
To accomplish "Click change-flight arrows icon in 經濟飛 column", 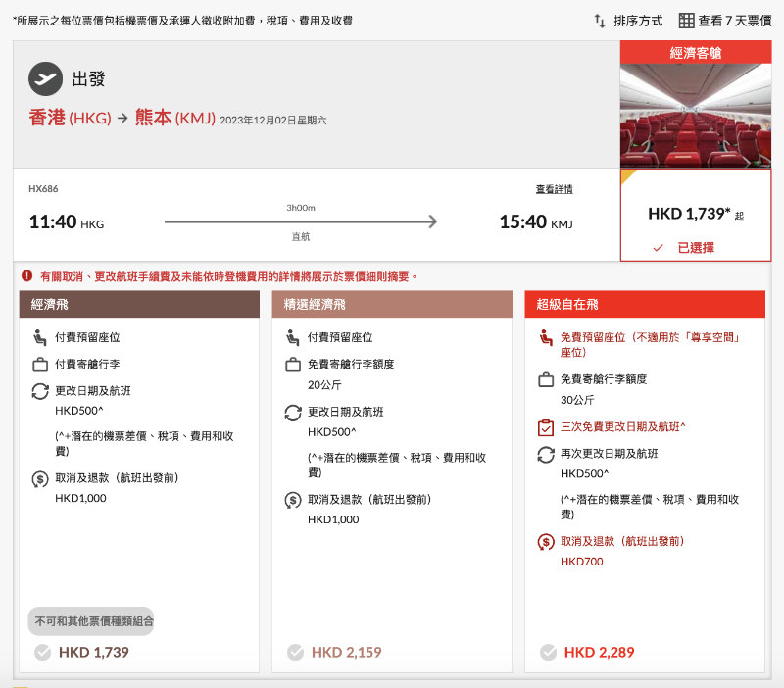I will click(x=40, y=391).
